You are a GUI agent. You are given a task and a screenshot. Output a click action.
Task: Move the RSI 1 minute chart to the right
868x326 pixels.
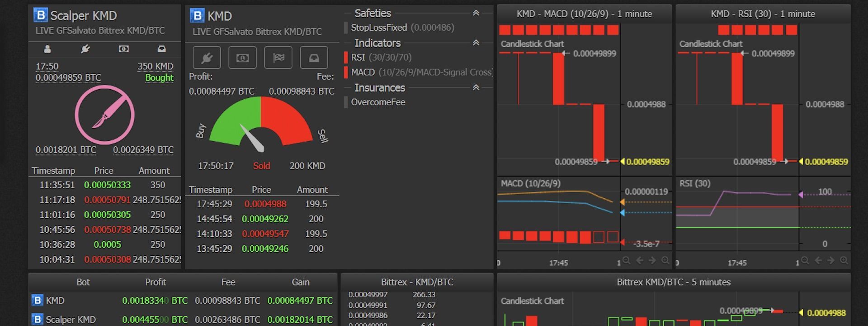click(x=830, y=260)
